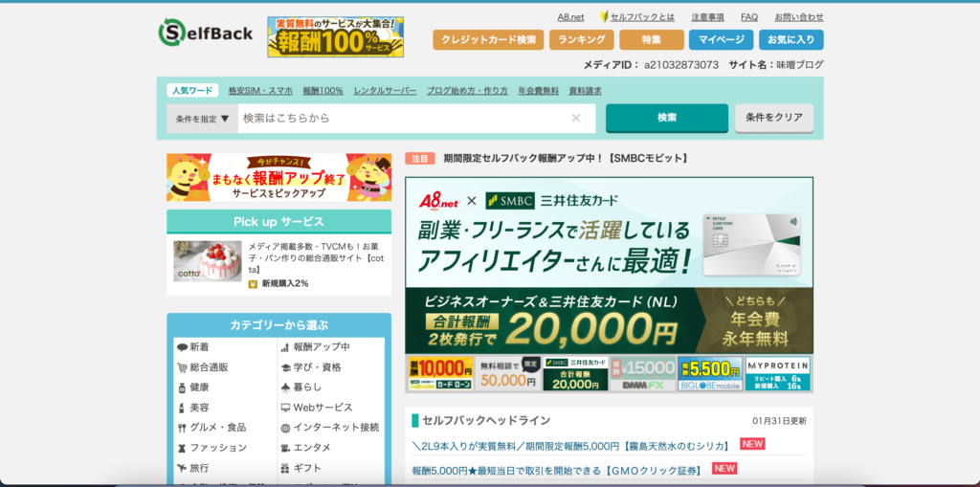Click the 報酬アップ中 category label
Screen dimensions: 980x487
coord(322,347)
